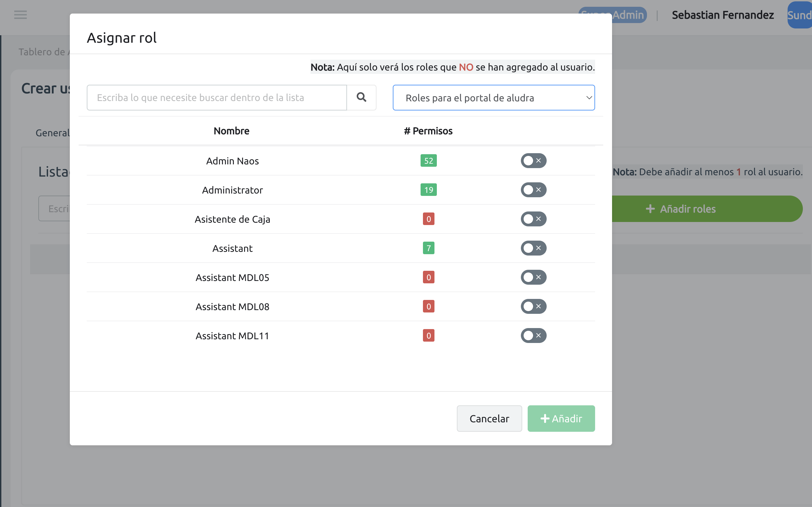Viewport: 812px width, 507px height.
Task: Focus the role search input field
Action: [x=217, y=98]
